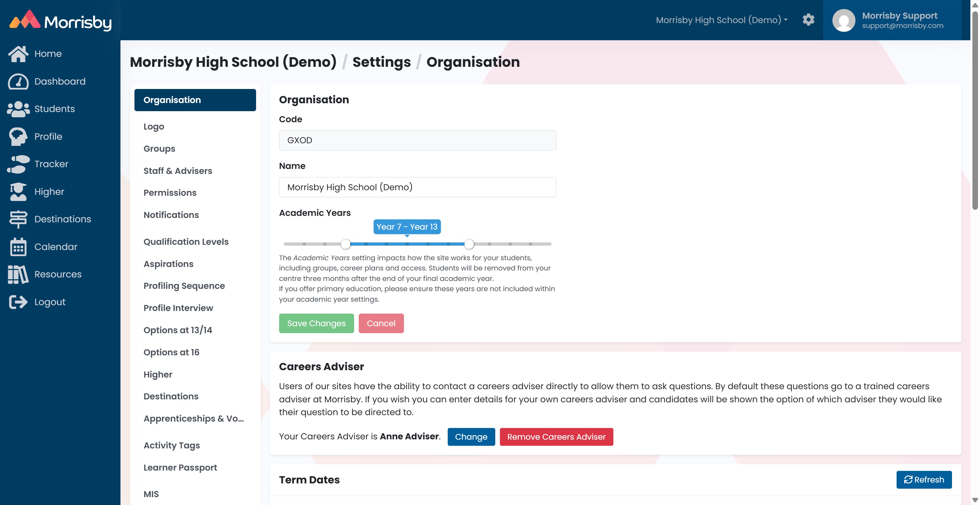Open Apprenticeships & Vo... settings
The width and height of the screenshot is (980, 505).
point(193,419)
